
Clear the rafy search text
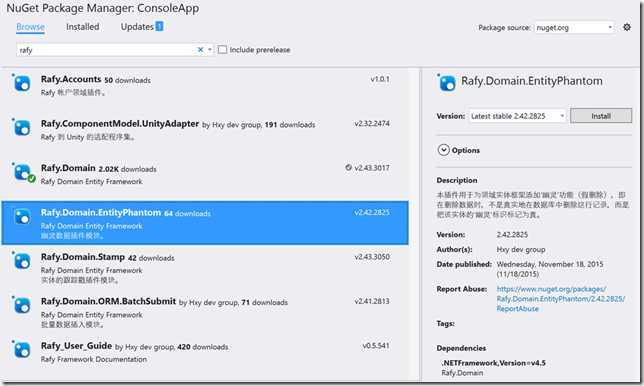[200, 50]
